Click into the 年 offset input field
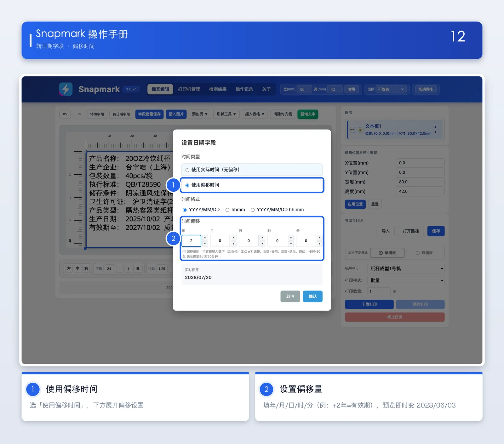 pyautogui.click(x=191, y=241)
